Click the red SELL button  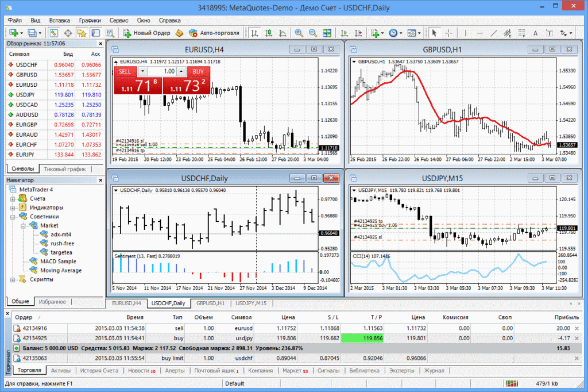coord(125,71)
